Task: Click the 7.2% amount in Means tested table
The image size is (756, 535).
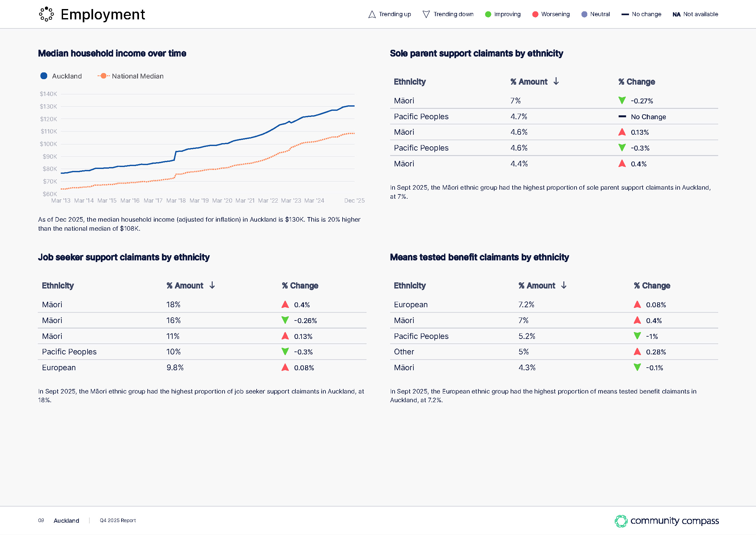Action: (x=526, y=305)
